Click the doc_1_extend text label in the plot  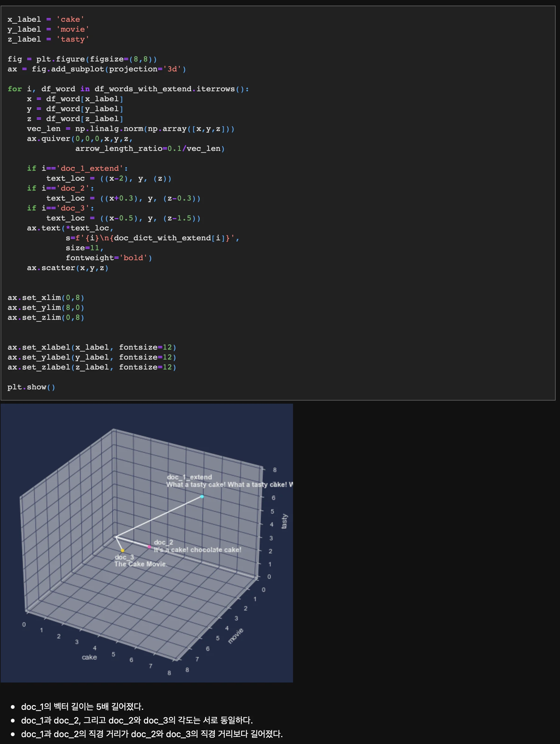coord(189,477)
